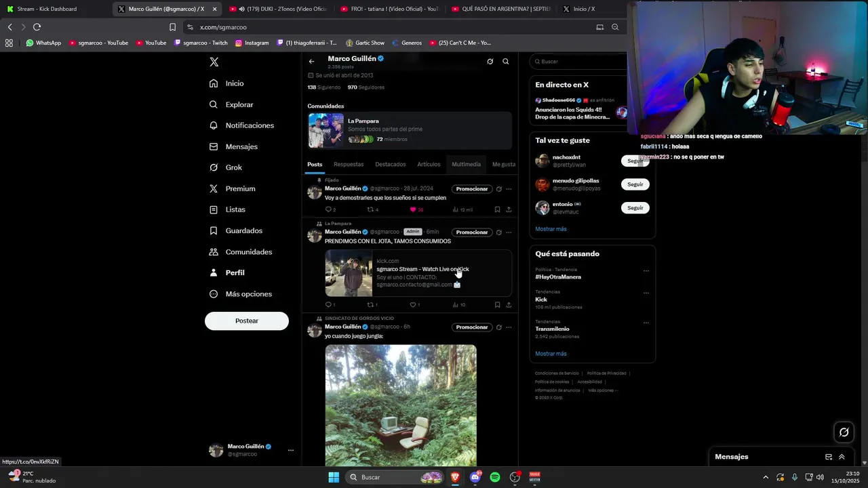The height and width of the screenshot is (488, 868).
Task: Open the Instagram bookmark
Action: 252,43
